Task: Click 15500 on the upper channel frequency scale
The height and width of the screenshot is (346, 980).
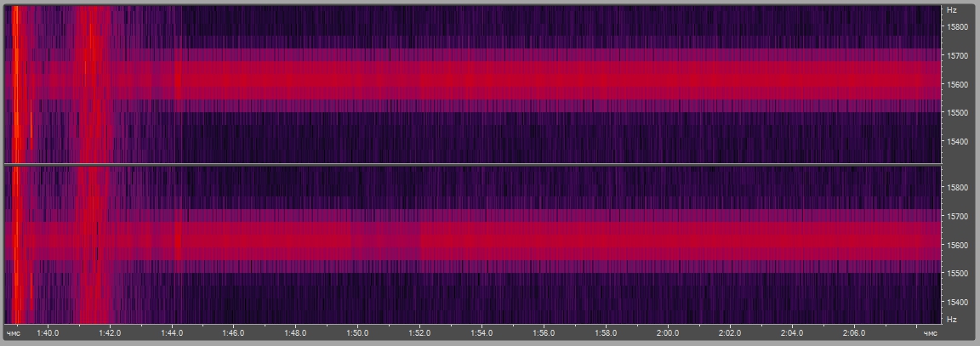Action: tap(957, 112)
